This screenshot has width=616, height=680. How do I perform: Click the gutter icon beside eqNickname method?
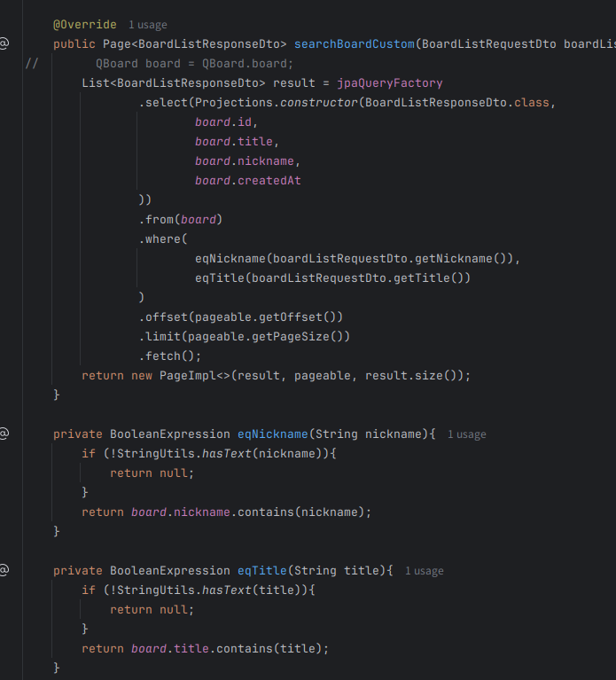click(5, 434)
